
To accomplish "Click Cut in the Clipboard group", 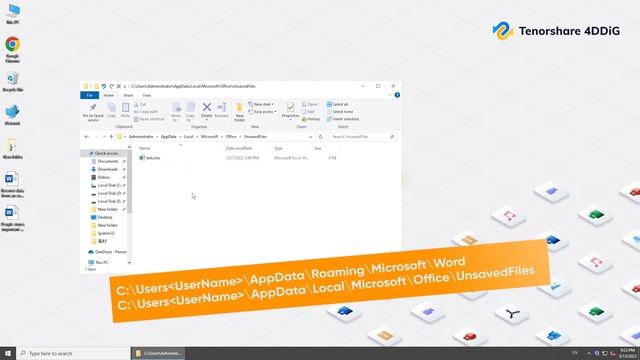I will 140,104.
